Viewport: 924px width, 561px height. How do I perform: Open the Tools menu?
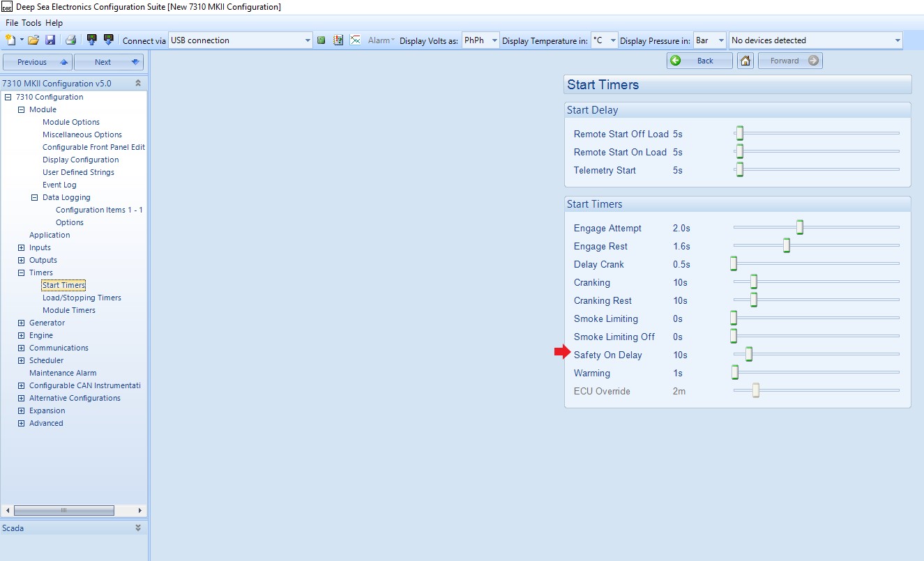click(x=31, y=23)
